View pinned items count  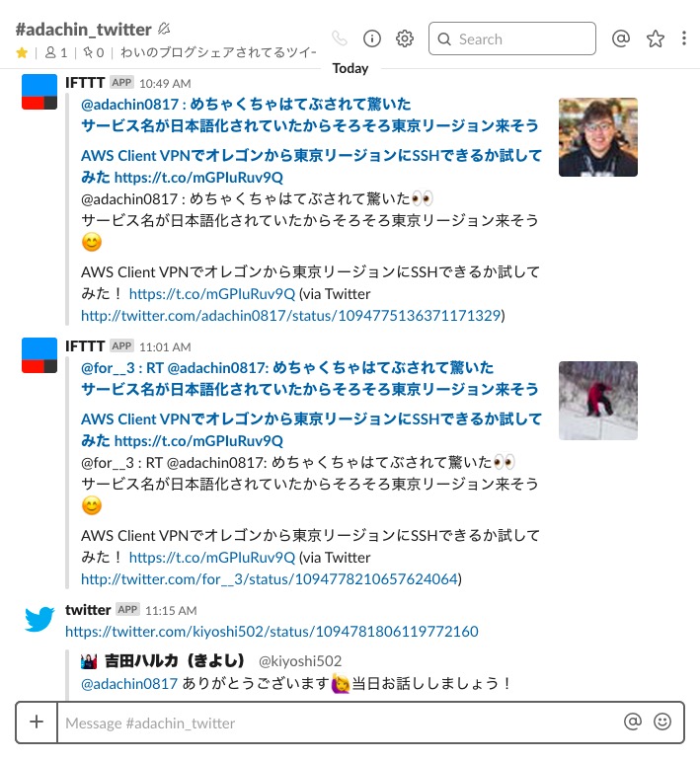(x=94, y=52)
